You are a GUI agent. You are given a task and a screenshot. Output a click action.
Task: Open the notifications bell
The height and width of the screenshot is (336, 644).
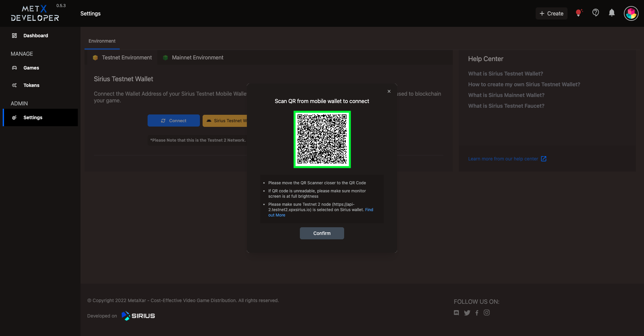coord(612,13)
